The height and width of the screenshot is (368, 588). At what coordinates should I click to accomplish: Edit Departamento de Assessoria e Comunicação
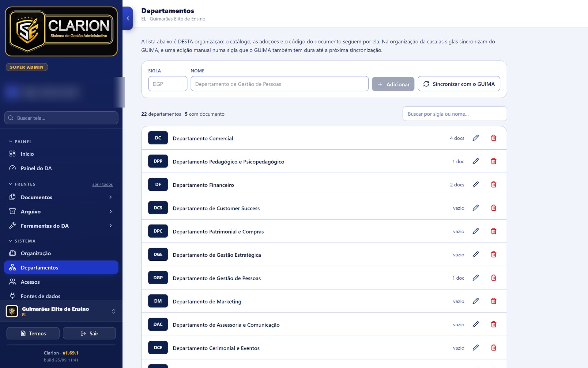click(x=476, y=324)
